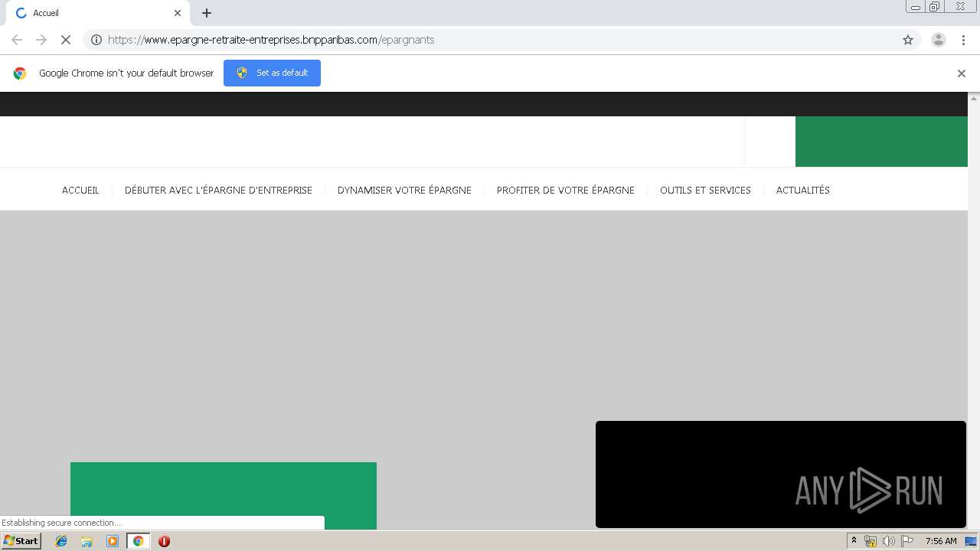Click the taskbar clock 7:56 AM
Image resolution: width=980 pixels, height=551 pixels.
(x=941, y=541)
